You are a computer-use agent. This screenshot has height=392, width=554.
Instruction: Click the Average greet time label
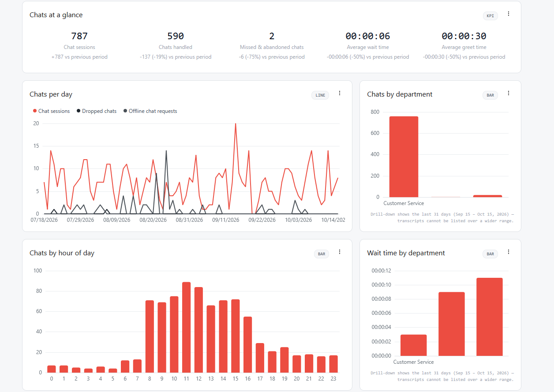(x=464, y=47)
